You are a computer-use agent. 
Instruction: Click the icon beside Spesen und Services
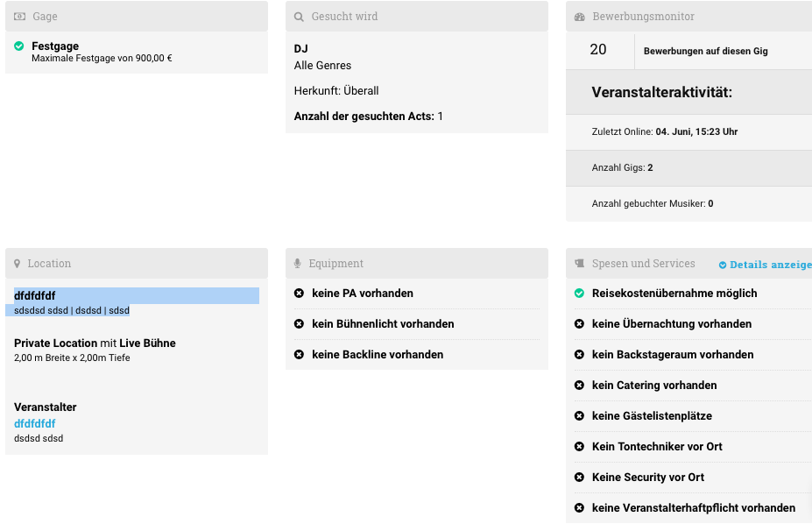tap(579, 264)
